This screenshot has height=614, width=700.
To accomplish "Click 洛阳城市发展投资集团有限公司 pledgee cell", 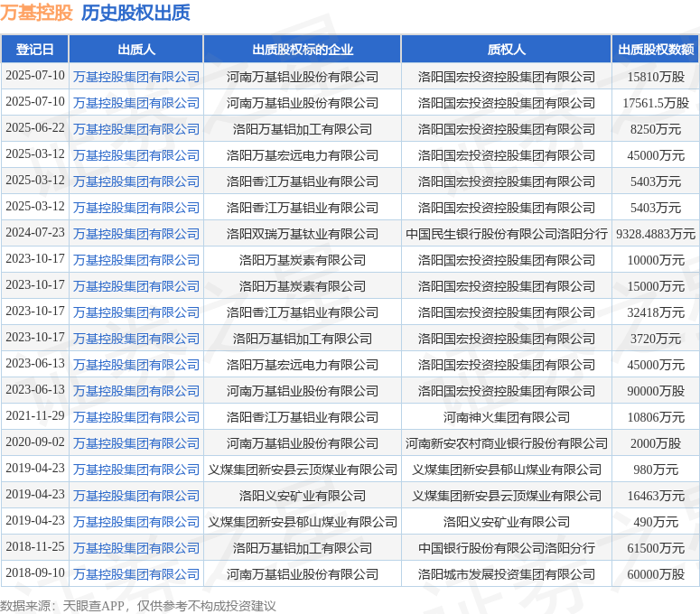I will click(506, 574).
